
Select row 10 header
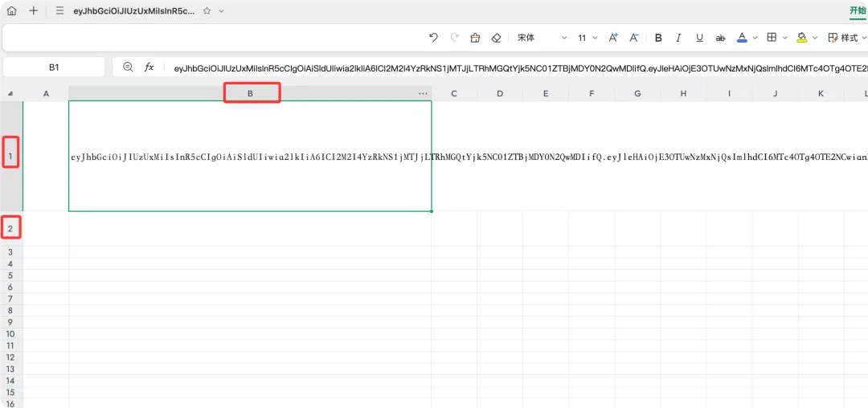tap(10, 334)
